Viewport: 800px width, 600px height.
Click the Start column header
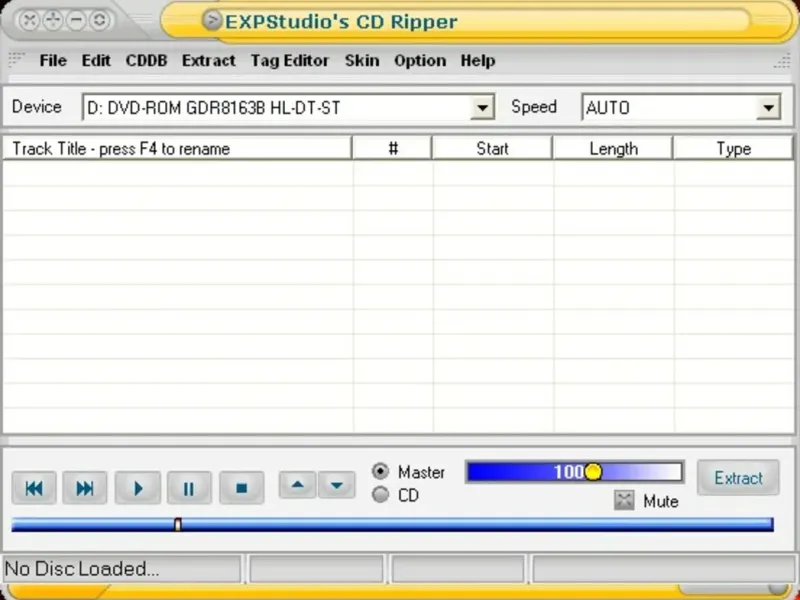(492, 148)
